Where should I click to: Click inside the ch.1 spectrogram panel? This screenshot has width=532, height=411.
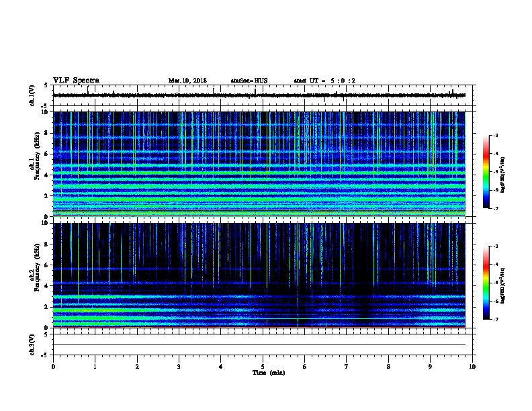coord(259,164)
